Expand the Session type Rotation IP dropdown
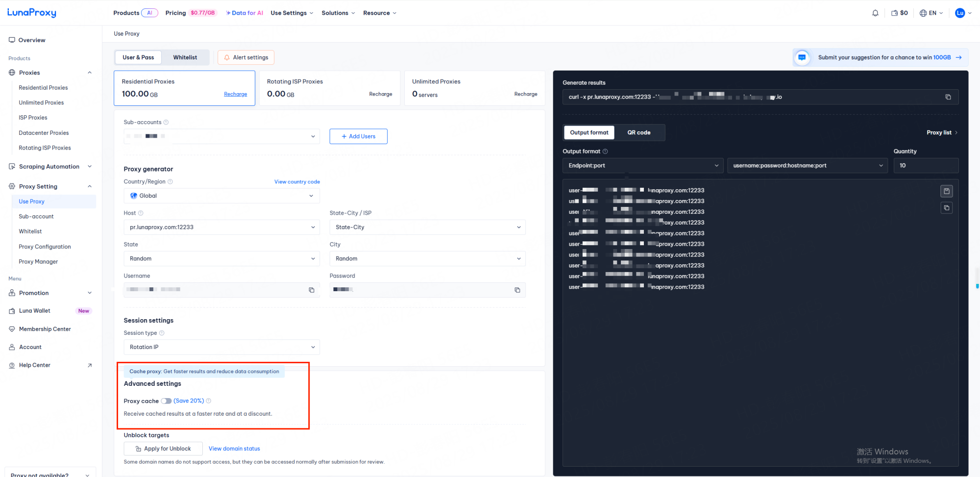The height and width of the screenshot is (477, 980). point(221,347)
